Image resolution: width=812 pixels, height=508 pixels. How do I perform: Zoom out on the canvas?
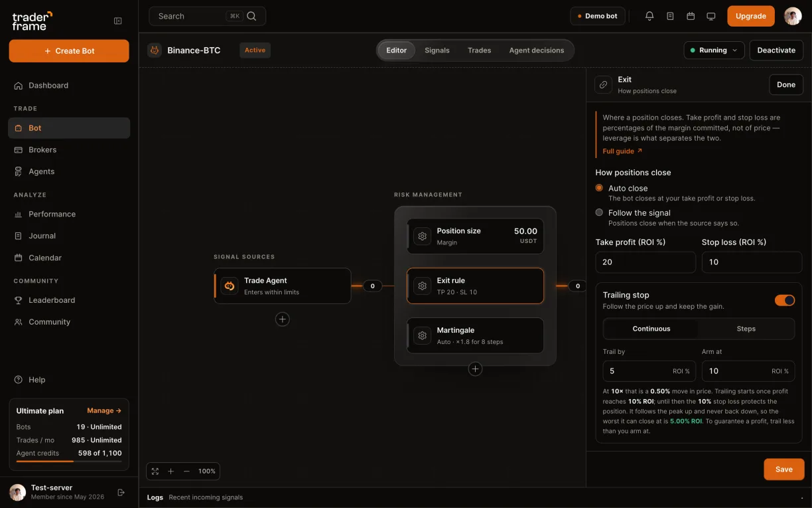pyautogui.click(x=186, y=471)
